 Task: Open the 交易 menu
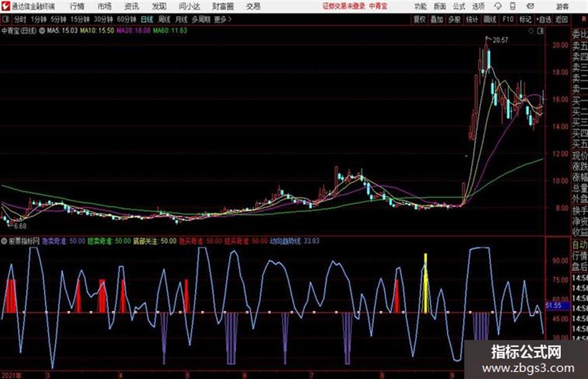tap(253, 6)
